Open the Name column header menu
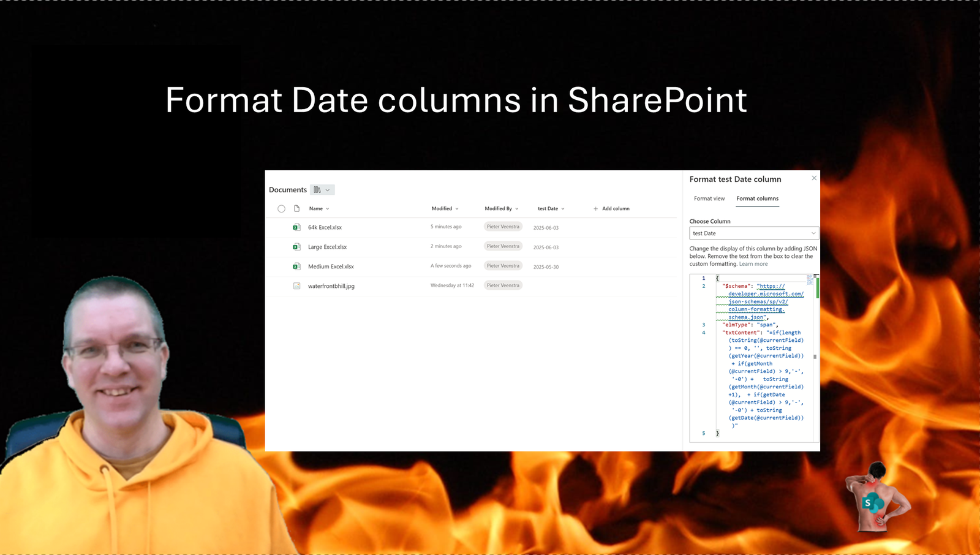Viewport: 980px width, 555px height. tap(319, 209)
